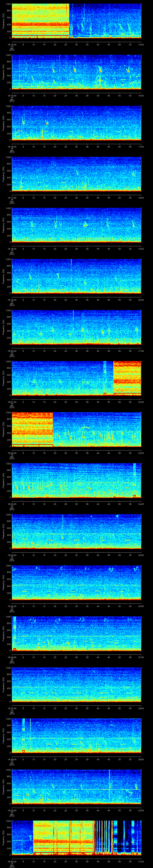Click the 15:00 end time label
153x868 pixels.
point(141,44)
